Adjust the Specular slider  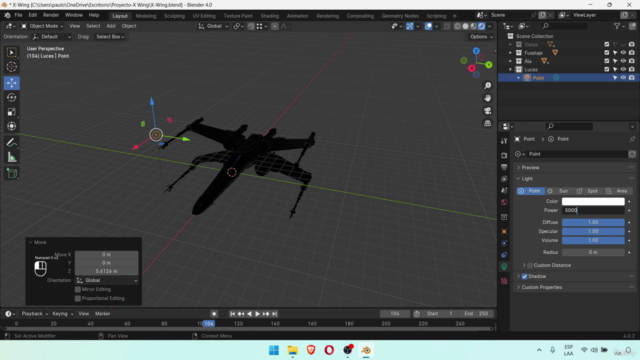593,231
